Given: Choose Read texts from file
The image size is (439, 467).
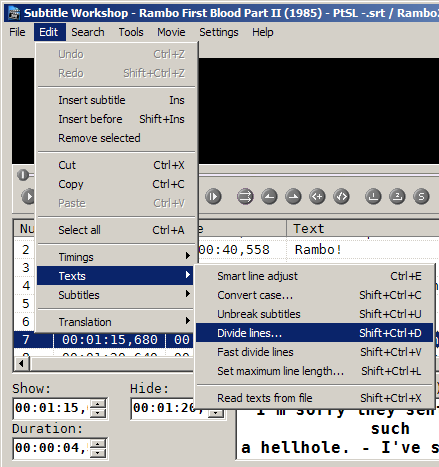Looking at the screenshot, I should tap(314, 398).
